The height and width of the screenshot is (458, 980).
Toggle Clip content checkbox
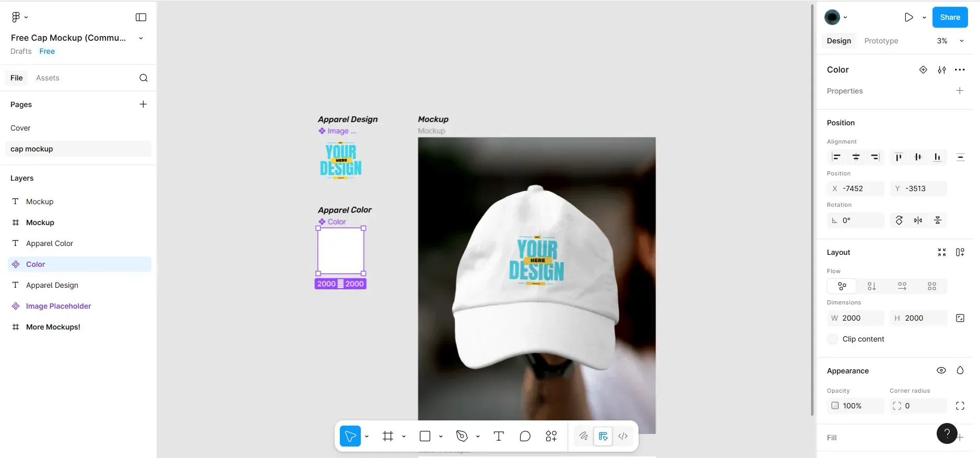[833, 339]
